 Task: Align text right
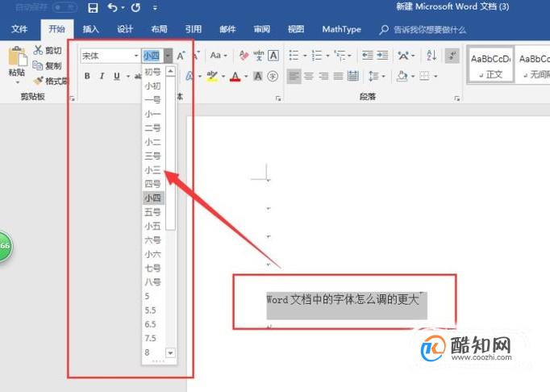(x=323, y=76)
